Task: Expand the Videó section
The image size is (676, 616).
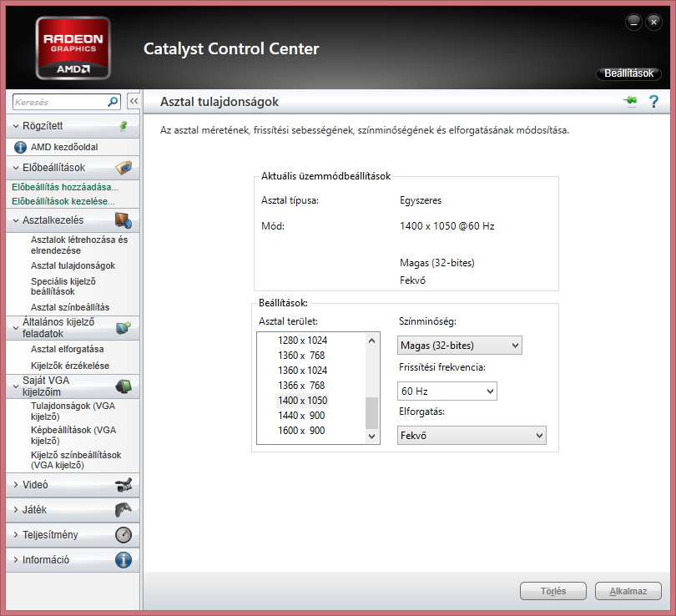Action: [x=16, y=485]
